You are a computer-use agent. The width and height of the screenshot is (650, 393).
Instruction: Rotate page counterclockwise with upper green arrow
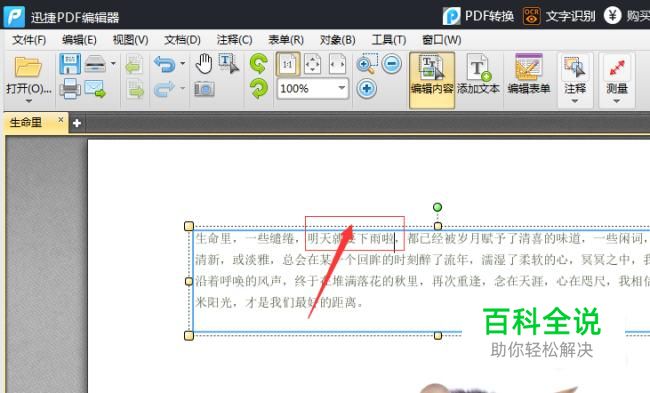click(259, 64)
